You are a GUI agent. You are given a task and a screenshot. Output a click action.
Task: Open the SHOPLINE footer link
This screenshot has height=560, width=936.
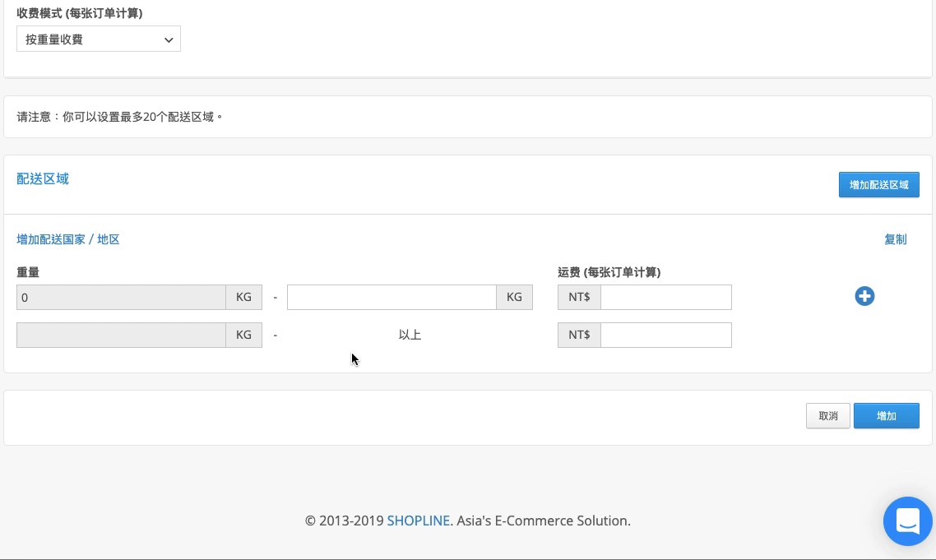(418, 521)
